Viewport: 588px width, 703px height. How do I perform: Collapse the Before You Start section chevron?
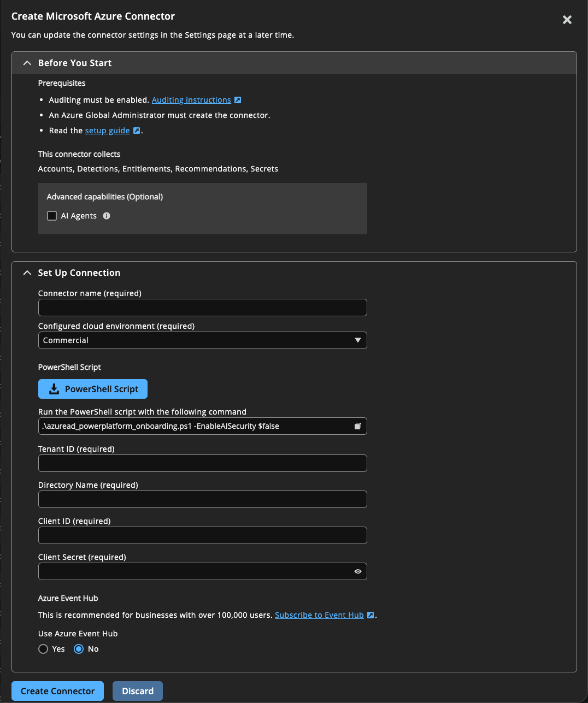click(27, 63)
